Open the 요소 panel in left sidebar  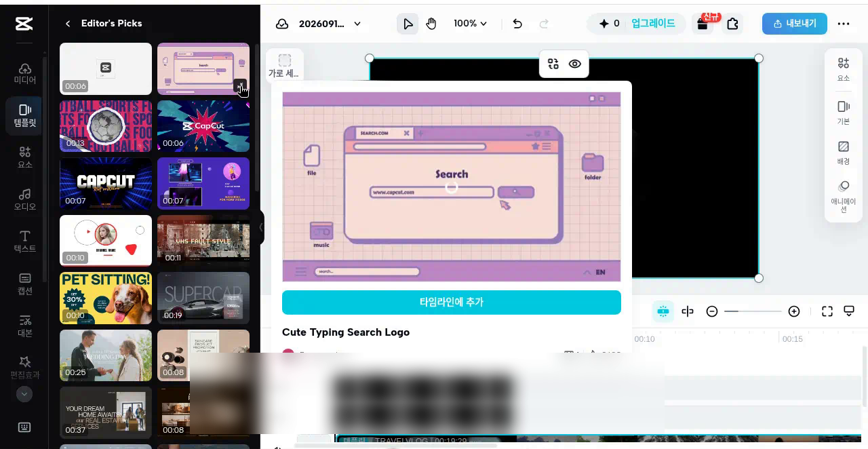coord(24,157)
